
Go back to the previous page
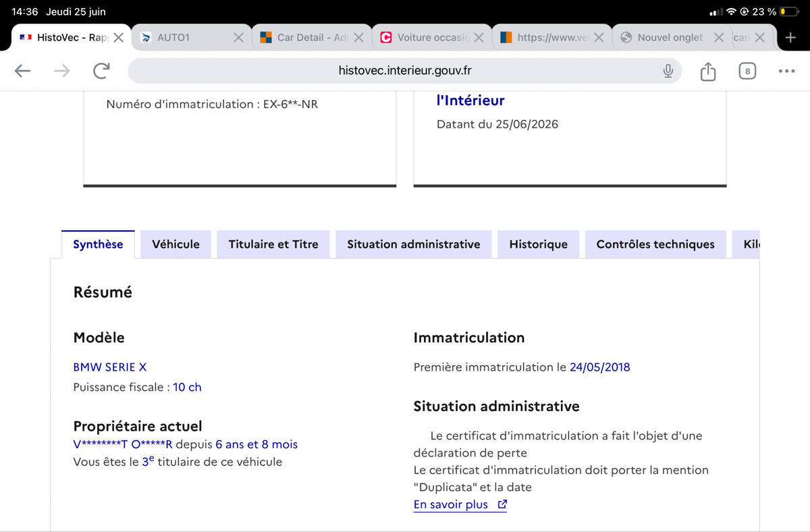coord(22,71)
